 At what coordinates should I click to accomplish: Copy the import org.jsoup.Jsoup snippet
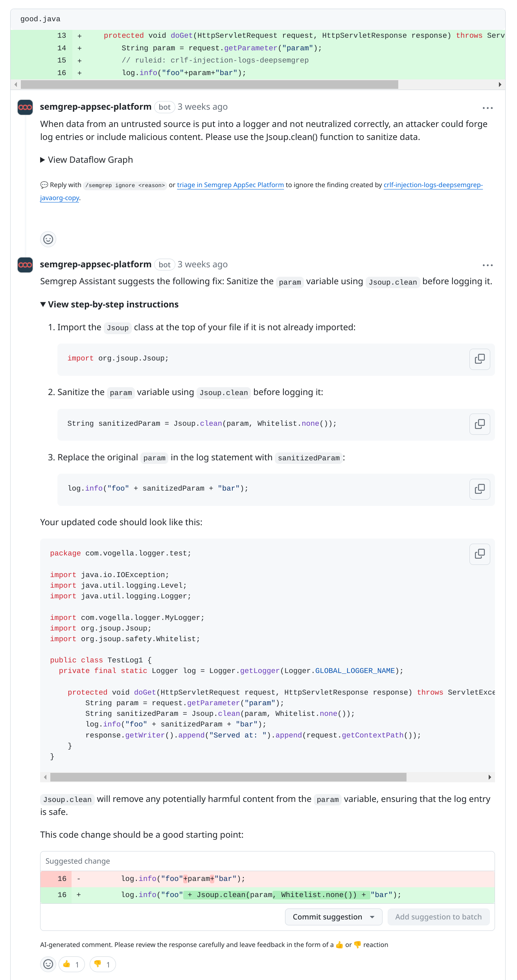coord(479,359)
